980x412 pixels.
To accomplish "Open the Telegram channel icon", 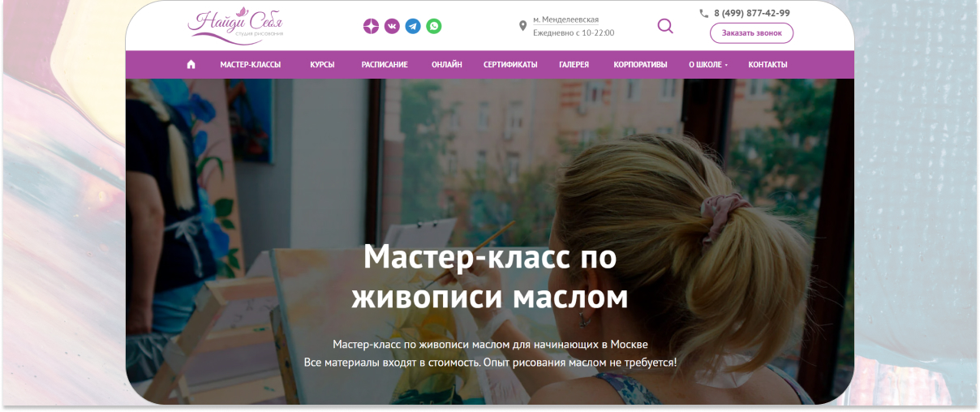I will point(413,26).
